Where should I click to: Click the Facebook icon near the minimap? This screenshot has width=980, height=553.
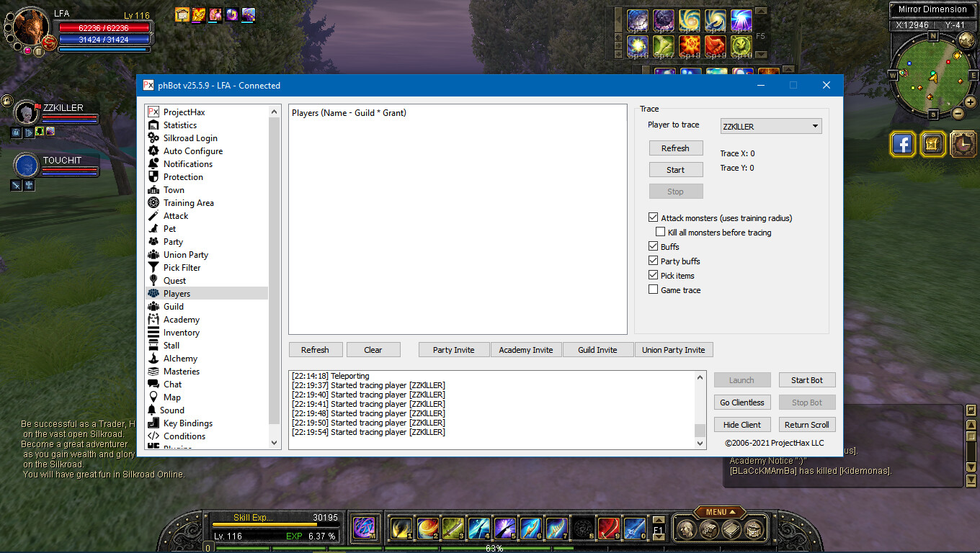point(902,144)
